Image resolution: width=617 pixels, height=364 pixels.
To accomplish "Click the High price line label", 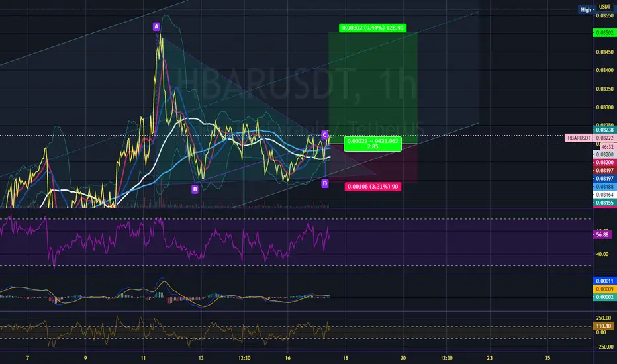I will pos(586,10).
